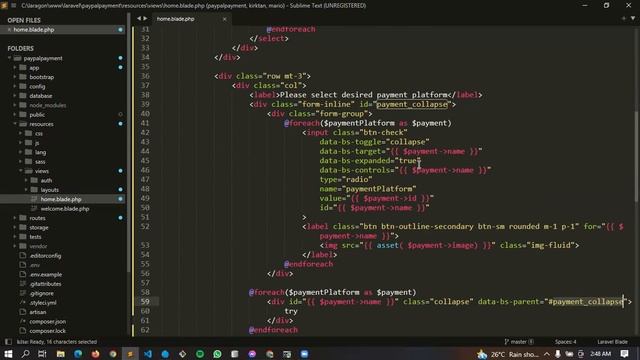The width and height of the screenshot is (640, 360).
Task: Open the Windows notification center
Action: (624, 354)
